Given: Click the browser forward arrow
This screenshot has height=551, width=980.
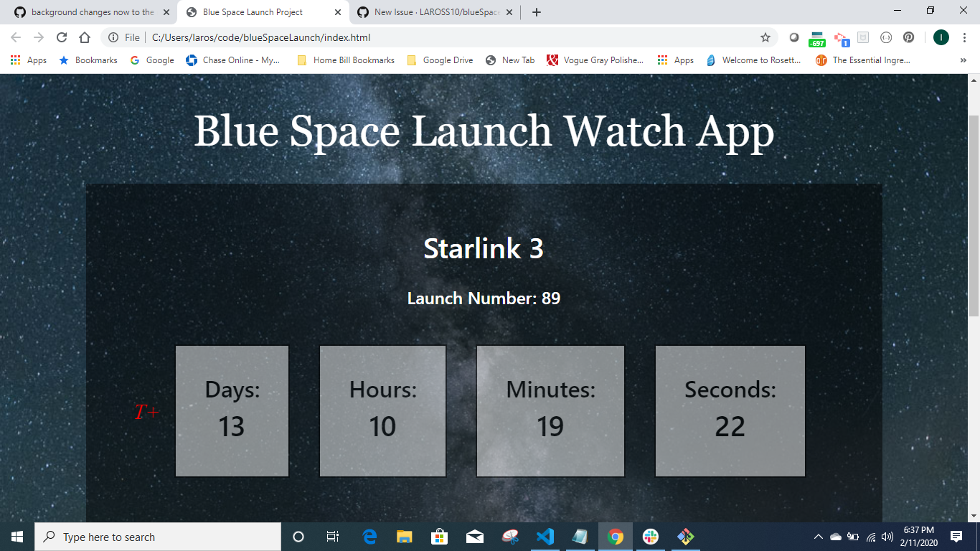Looking at the screenshot, I should [39, 37].
